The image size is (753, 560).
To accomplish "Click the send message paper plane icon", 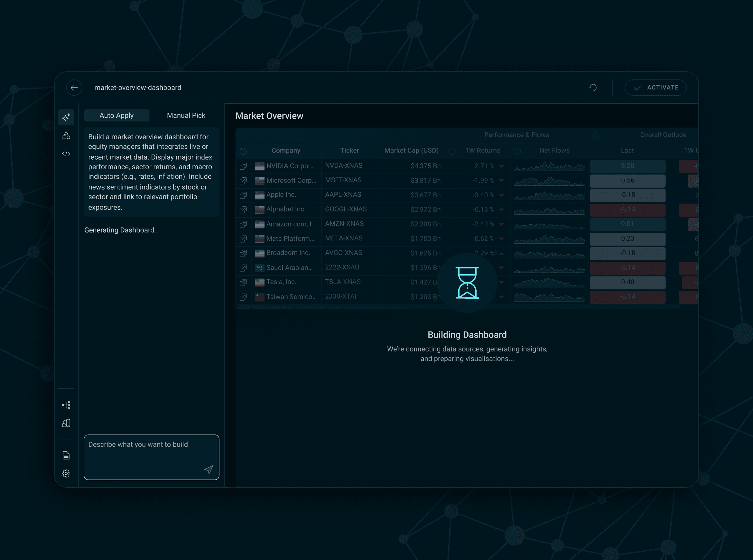I will pos(209,469).
